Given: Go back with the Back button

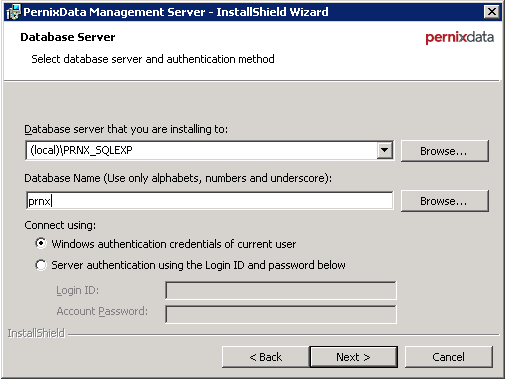Looking at the screenshot, I should tap(266, 357).
